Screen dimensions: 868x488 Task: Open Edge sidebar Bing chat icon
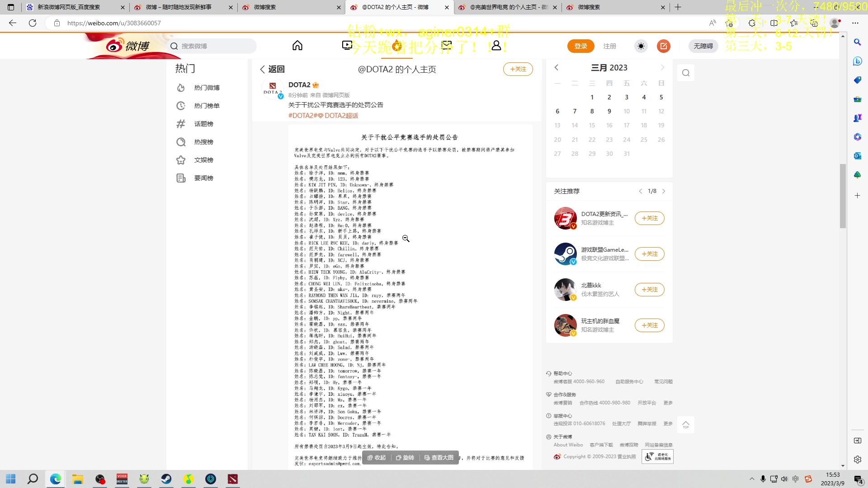[x=857, y=61]
